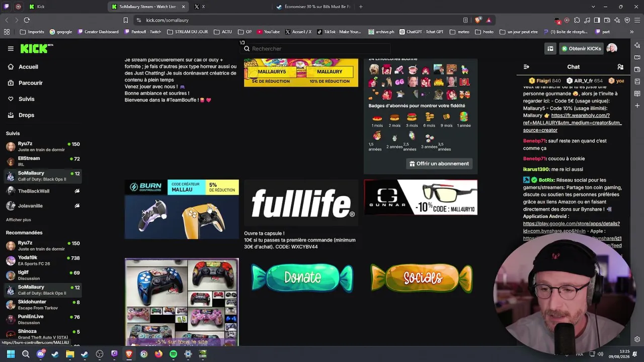Reload the page in browser
Image resolution: width=644 pixels, height=362 pixels.
pos(27,20)
